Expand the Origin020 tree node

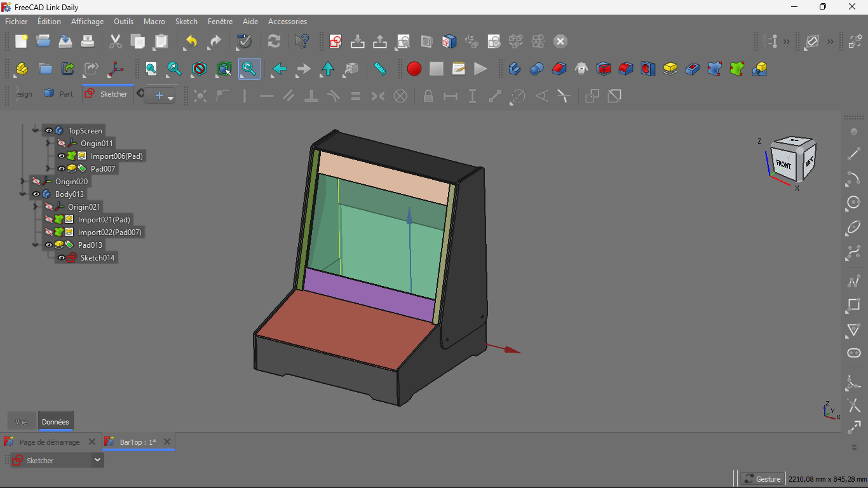23,181
